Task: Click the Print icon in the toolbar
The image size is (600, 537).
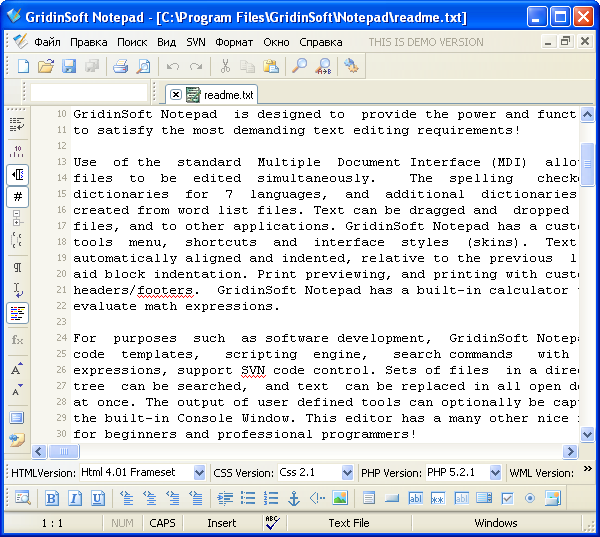Action: pyautogui.click(x=121, y=66)
